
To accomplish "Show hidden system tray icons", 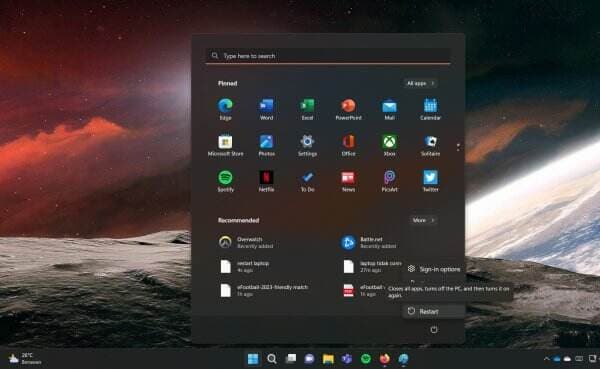I will pos(546,359).
